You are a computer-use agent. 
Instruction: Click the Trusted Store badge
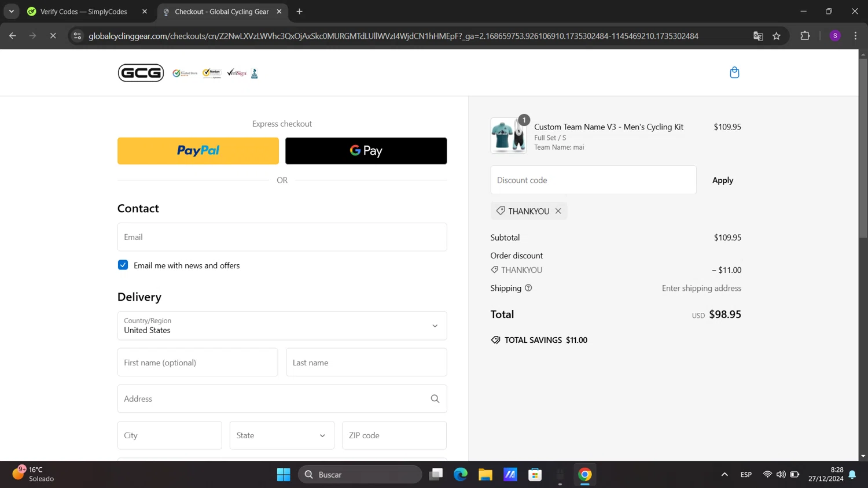click(x=185, y=73)
